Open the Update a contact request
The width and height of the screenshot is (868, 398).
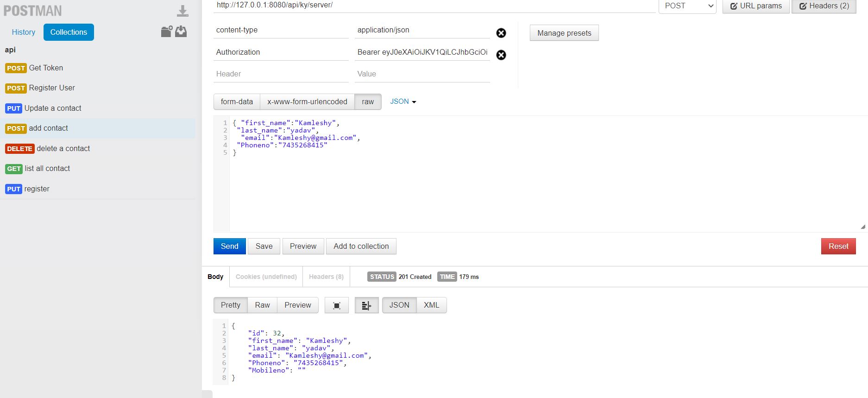coord(98,108)
